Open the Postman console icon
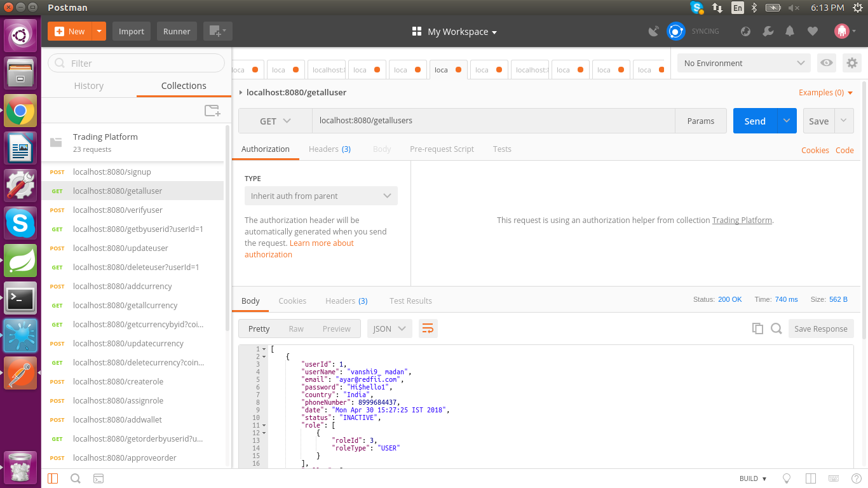This screenshot has height=488, width=868. (x=98, y=478)
